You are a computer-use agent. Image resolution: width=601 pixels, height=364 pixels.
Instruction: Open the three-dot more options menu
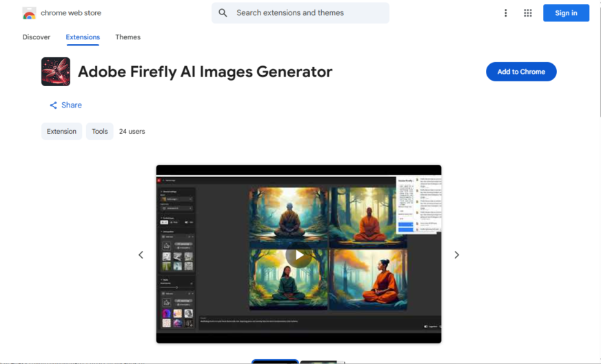tap(506, 13)
